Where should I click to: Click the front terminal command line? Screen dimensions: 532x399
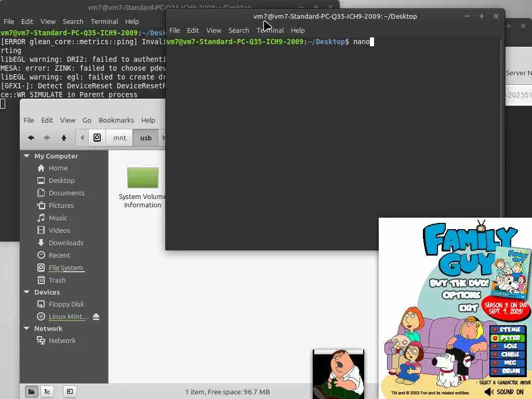click(270, 42)
